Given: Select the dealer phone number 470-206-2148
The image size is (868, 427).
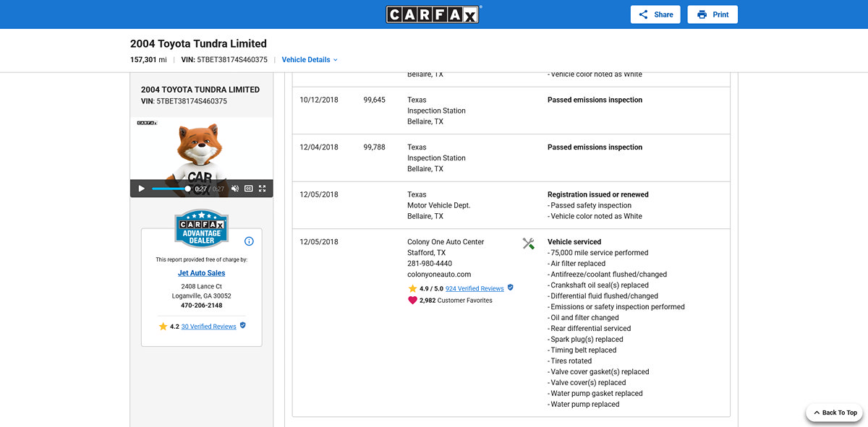Looking at the screenshot, I should (x=202, y=306).
